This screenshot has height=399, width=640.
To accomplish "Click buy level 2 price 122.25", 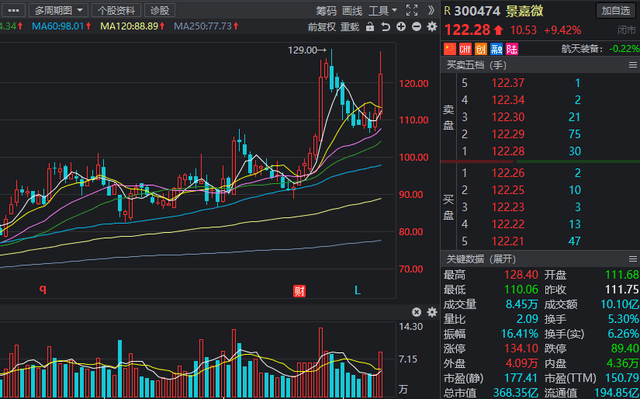I will tap(508, 190).
